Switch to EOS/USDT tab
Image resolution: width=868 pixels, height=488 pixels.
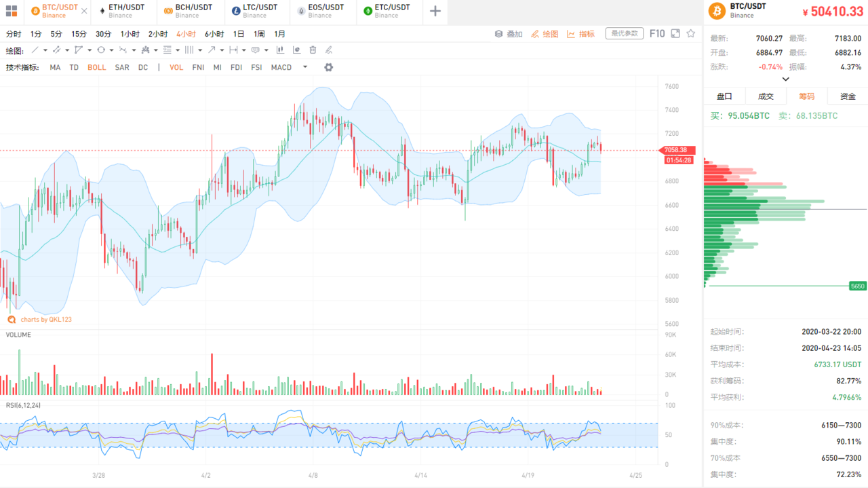coord(324,11)
